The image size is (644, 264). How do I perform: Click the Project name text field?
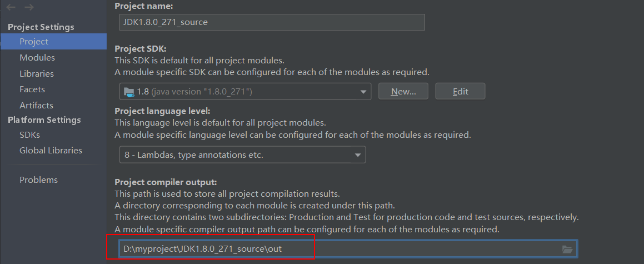[272, 22]
